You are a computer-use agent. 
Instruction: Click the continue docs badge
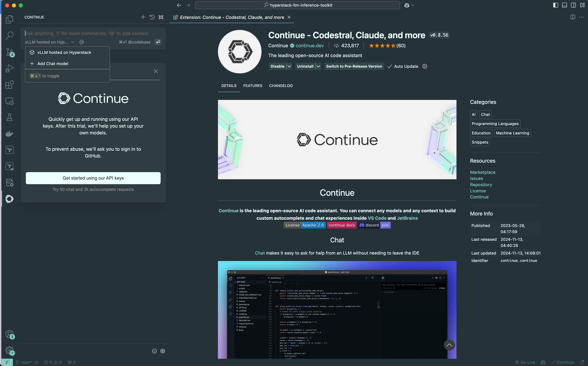pos(341,225)
